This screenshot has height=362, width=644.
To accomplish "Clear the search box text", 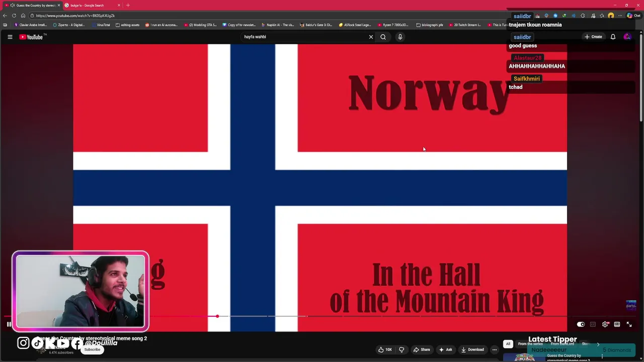I will tap(371, 37).
